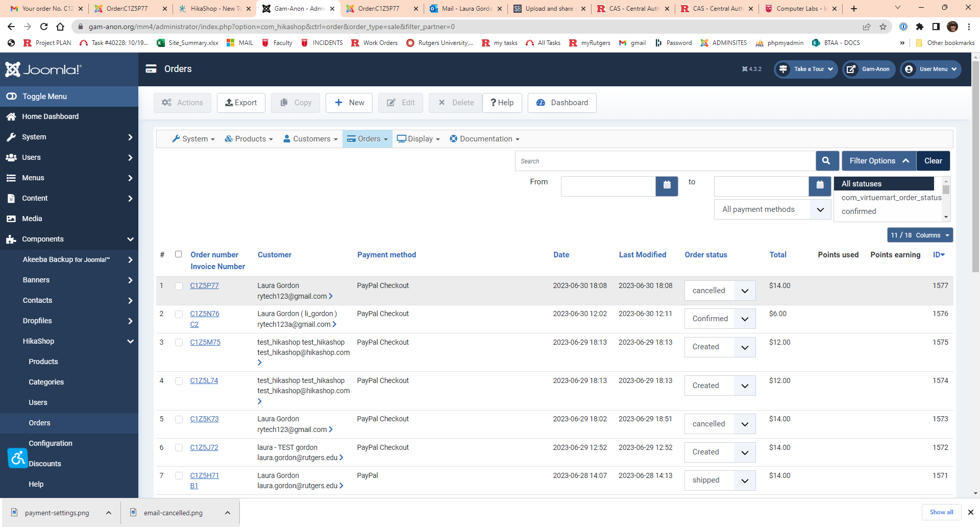This screenshot has height=527, width=980.
Task: Open the Joomla version 4.3.2 indicator
Action: tap(752, 69)
